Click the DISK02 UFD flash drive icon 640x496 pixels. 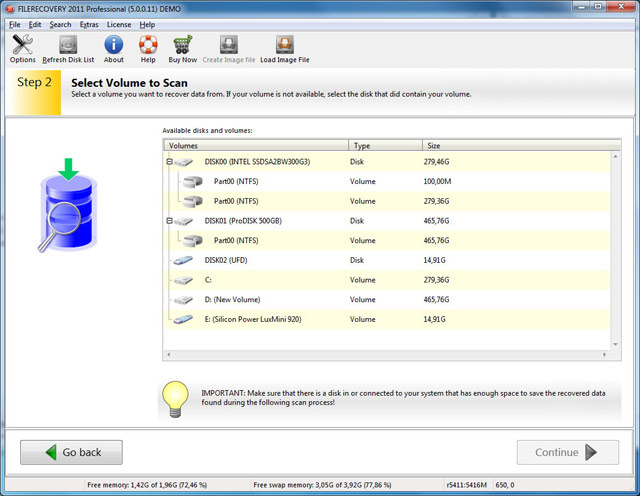(x=183, y=260)
